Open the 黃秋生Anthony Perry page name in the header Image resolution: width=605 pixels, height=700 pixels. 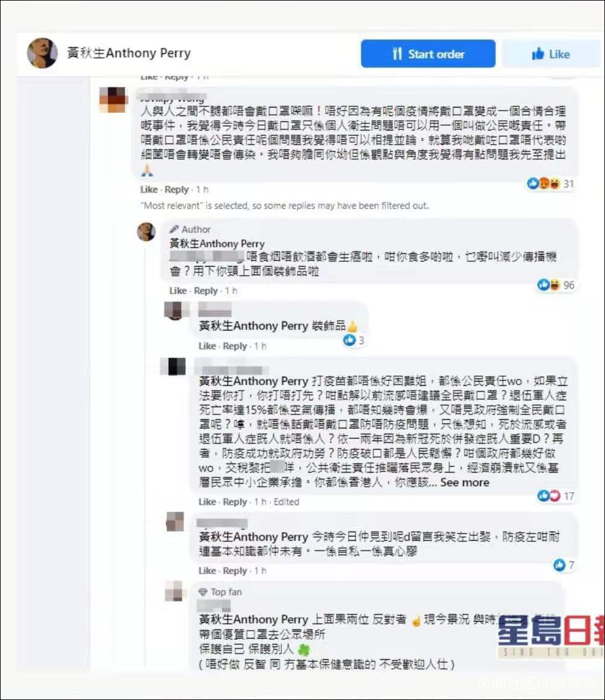point(129,53)
